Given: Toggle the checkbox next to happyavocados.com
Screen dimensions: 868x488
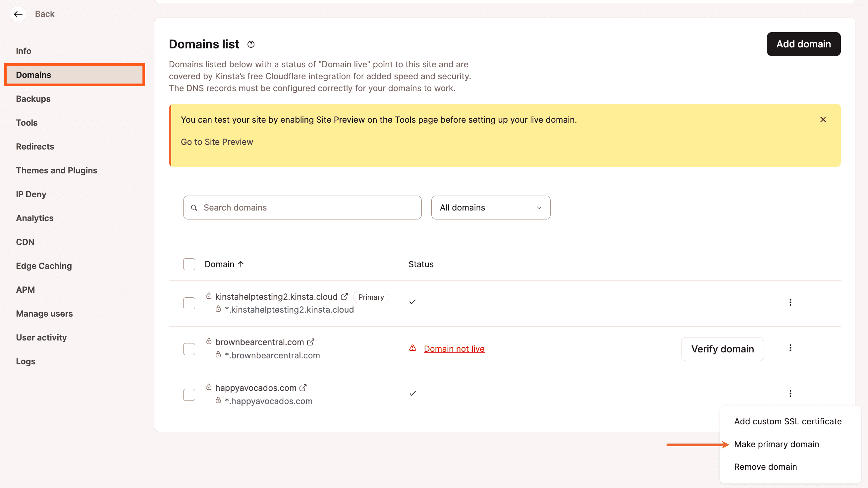Looking at the screenshot, I should [x=189, y=394].
